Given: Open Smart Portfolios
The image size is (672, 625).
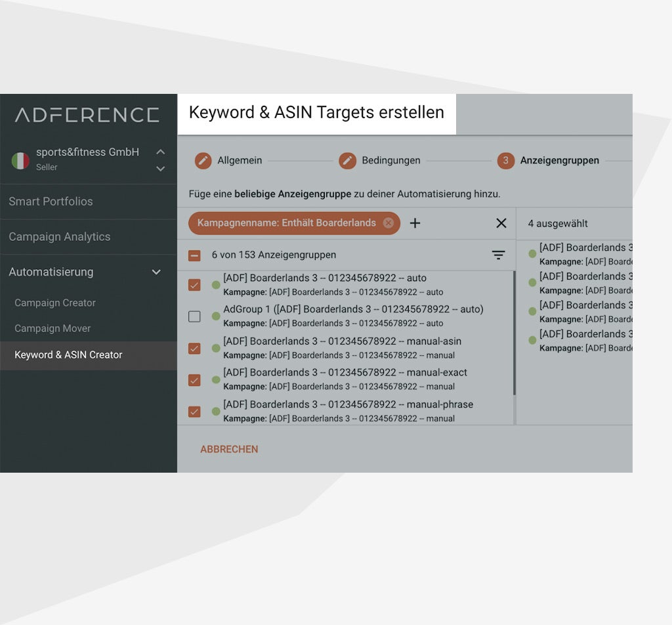Looking at the screenshot, I should 51,202.
